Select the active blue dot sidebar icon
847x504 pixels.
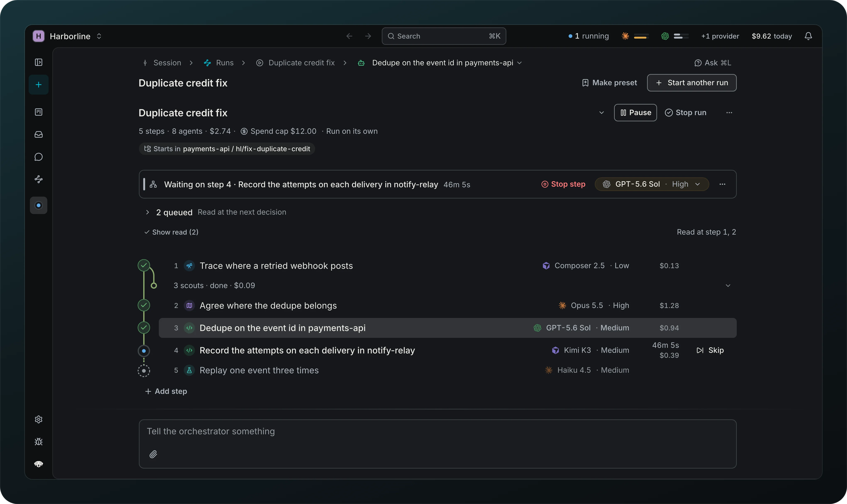[38, 206]
